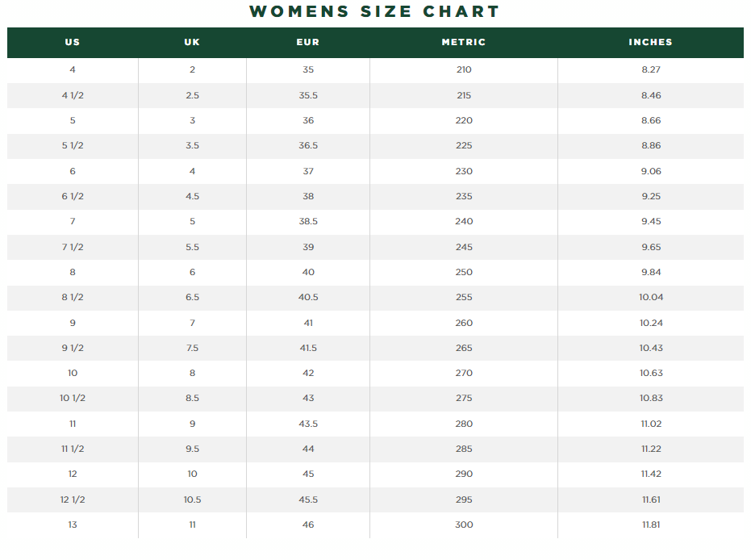Select metric value 300 cell

[x=464, y=524]
